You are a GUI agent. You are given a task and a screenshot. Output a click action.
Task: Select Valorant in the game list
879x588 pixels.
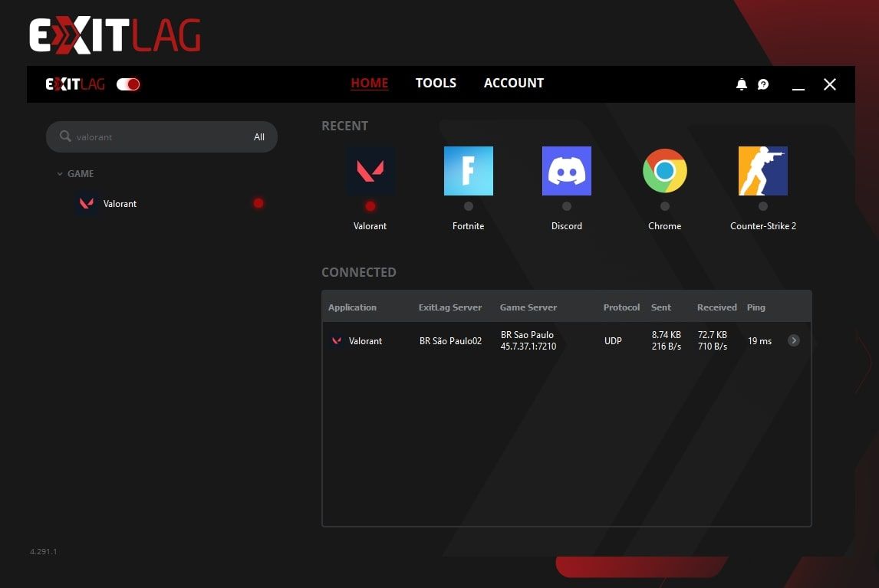coord(120,204)
